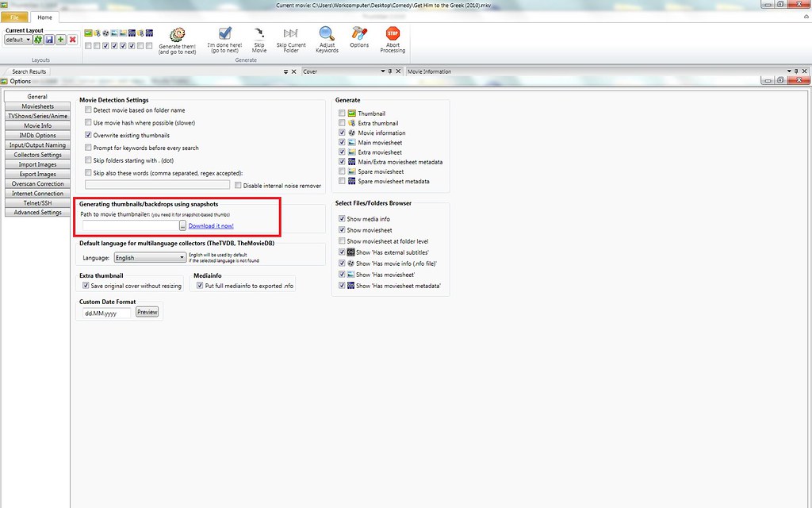Viewport: 812px width, 508px height.
Task: Pin the Movie Information panel
Action: pyautogui.click(x=796, y=71)
